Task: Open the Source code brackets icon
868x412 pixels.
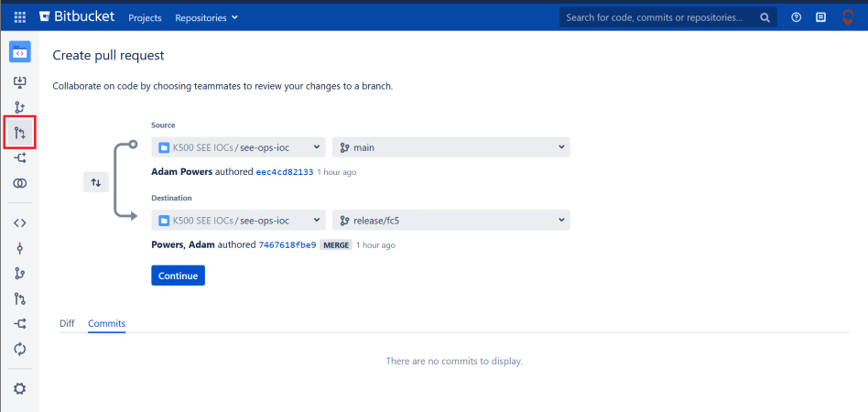Action: (19, 222)
